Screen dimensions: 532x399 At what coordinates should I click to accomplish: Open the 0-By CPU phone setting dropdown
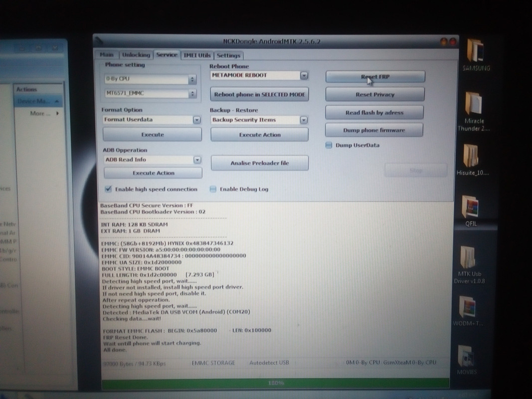click(150, 79)
